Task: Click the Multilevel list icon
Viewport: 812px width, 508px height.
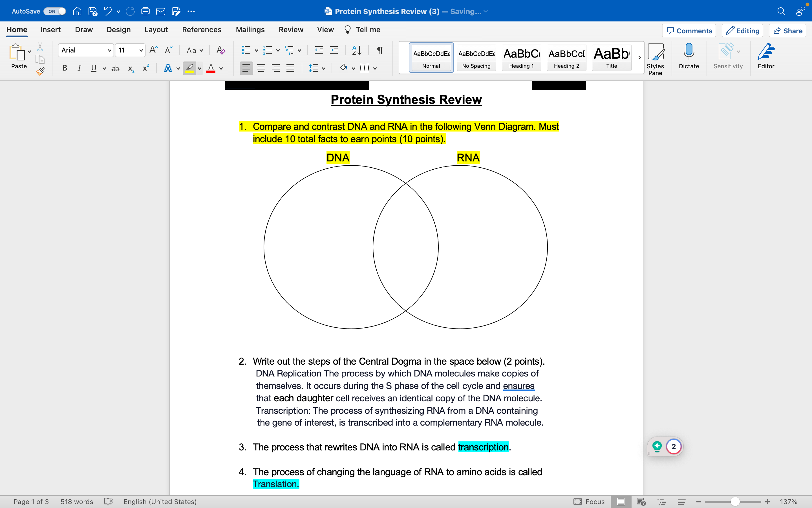Action: coord(289,51)
